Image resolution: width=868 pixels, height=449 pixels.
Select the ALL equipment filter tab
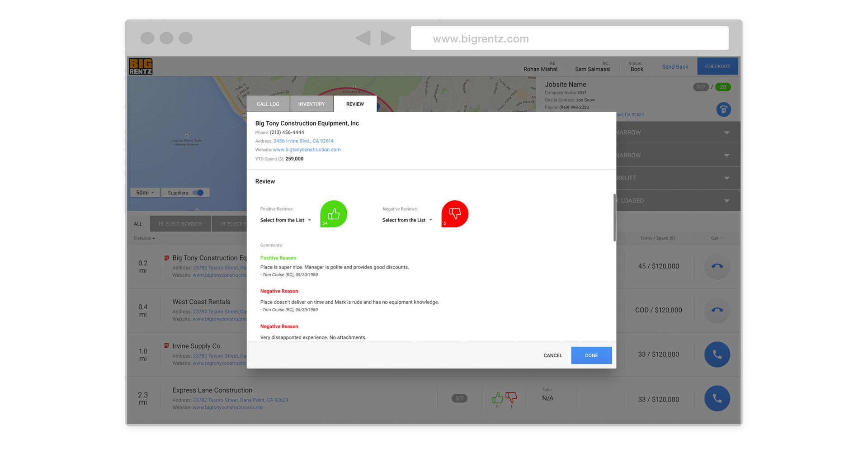138,224
